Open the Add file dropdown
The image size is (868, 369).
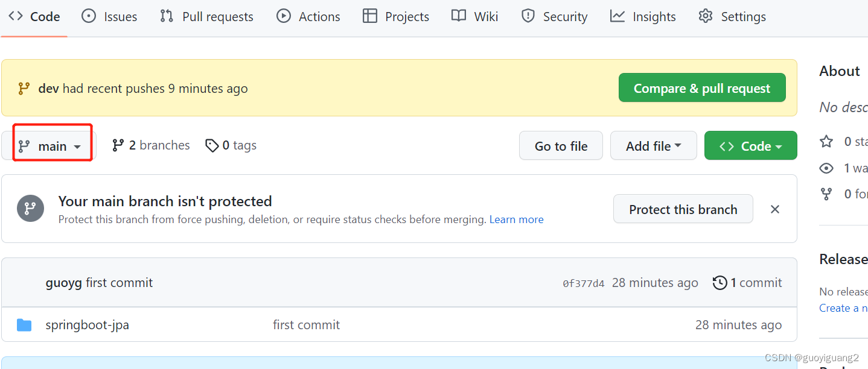[654, 146]
